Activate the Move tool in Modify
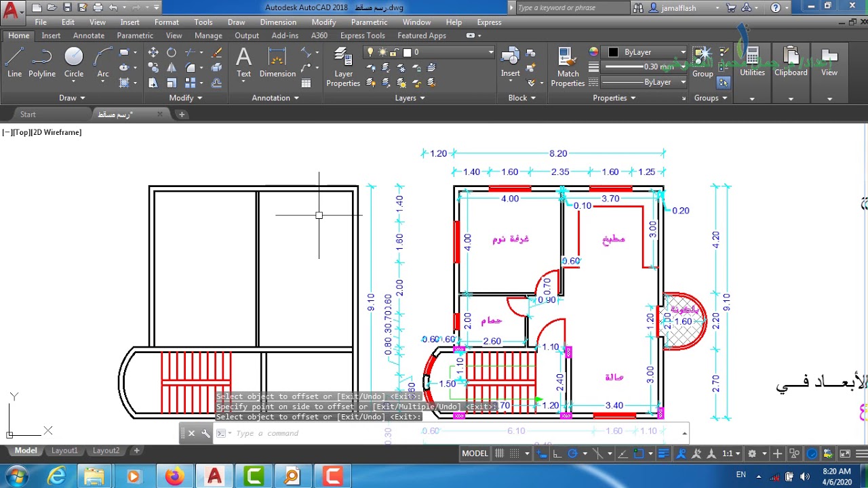This screenshot has height=488, width=868. [153, 52]
